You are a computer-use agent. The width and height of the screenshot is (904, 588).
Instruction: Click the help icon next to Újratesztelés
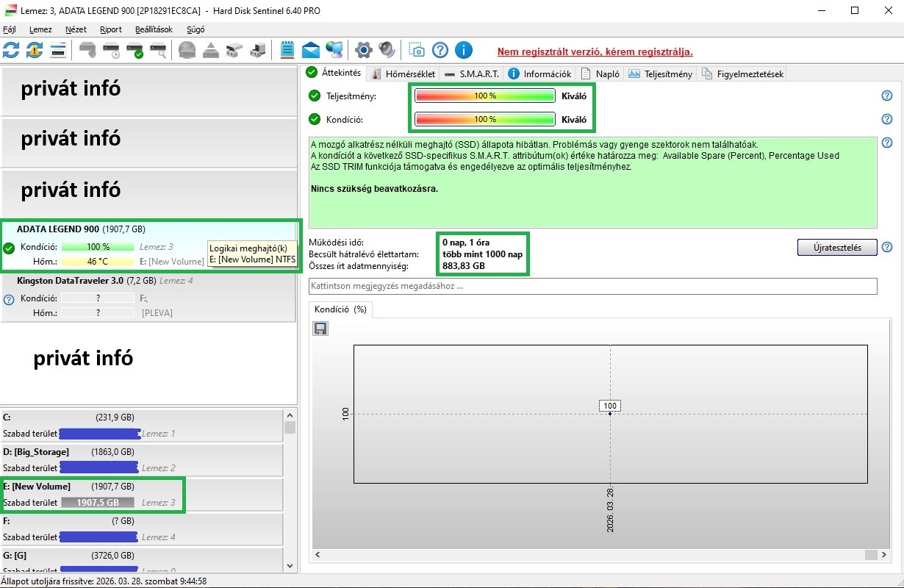pyautogui.click(x=887, y=247)
